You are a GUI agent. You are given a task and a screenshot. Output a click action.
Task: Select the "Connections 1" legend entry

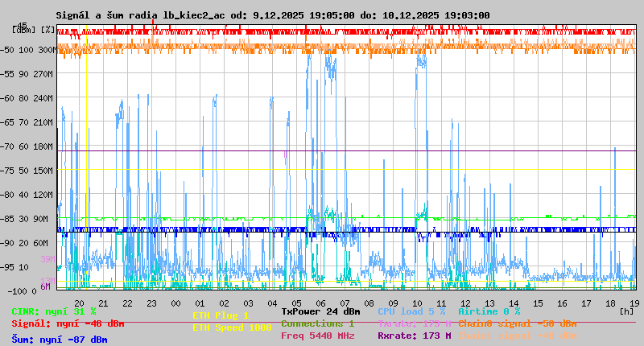coord(317,323)
